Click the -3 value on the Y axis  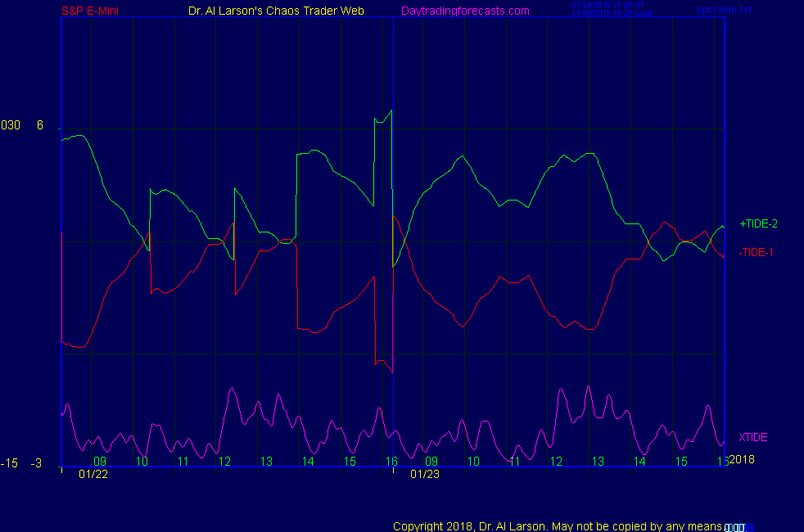(x=36, y=464)
